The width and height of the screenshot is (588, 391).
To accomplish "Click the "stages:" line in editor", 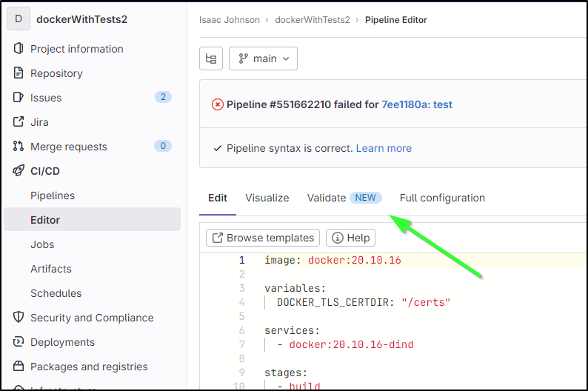I will coord(286,372).
